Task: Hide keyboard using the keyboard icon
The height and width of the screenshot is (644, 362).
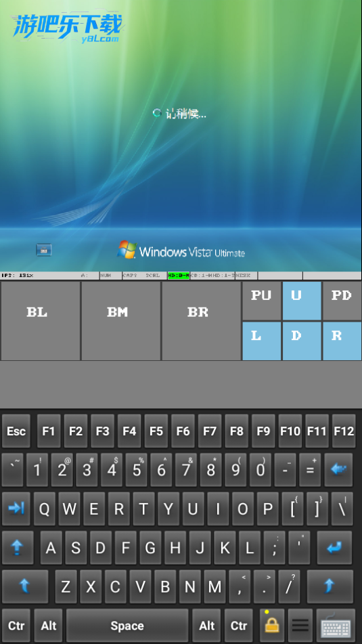Action: tap(336, 626)
